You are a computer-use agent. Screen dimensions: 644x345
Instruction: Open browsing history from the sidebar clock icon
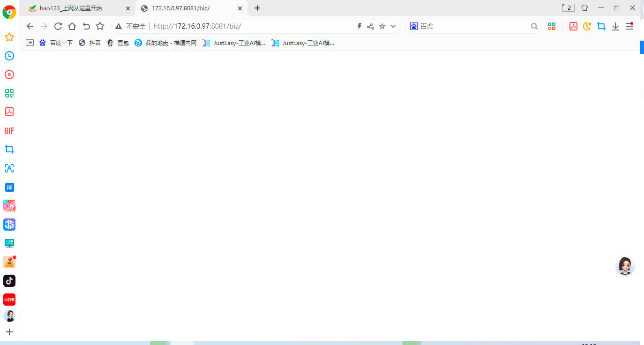pos(9,56)
